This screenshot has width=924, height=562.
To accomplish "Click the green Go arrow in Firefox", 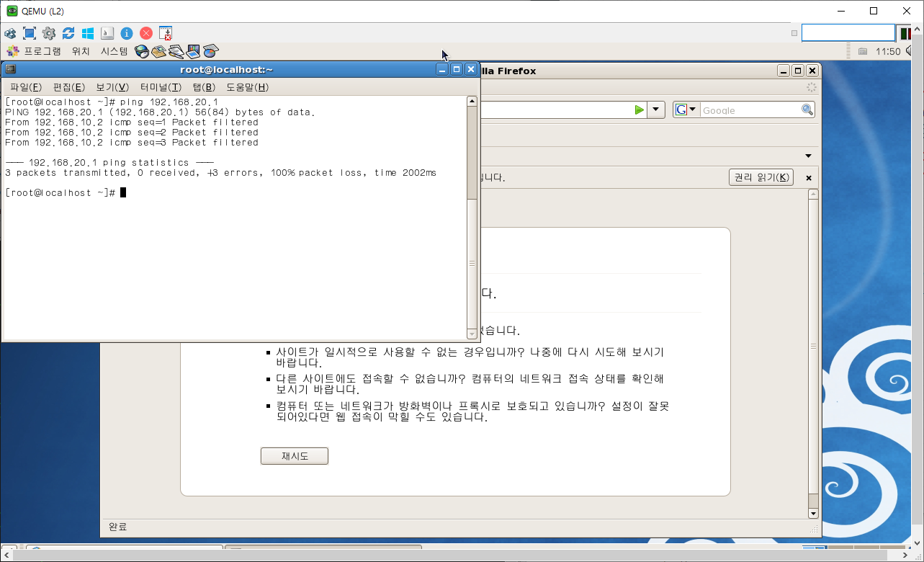I will (639, 110).
